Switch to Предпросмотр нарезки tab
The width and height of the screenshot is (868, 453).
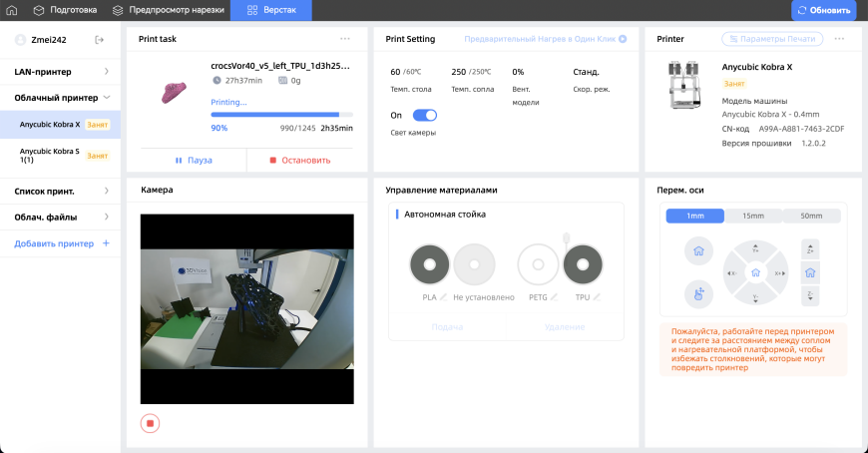pyautogui.click(x=169, y=10)
